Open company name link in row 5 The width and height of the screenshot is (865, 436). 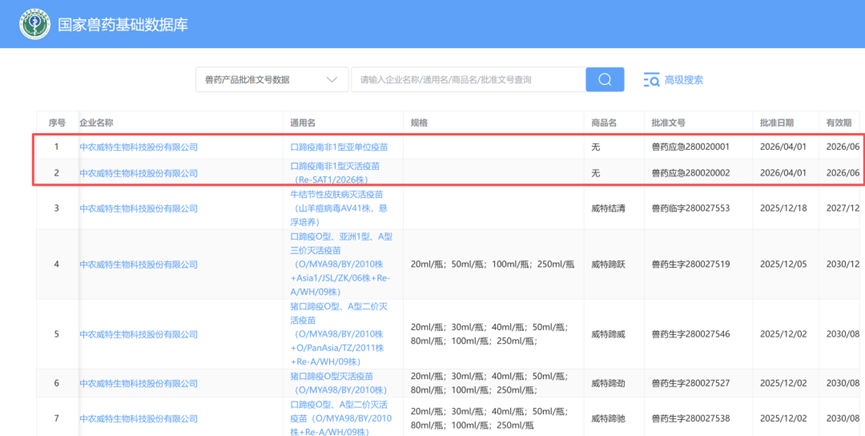pos(138,334)
